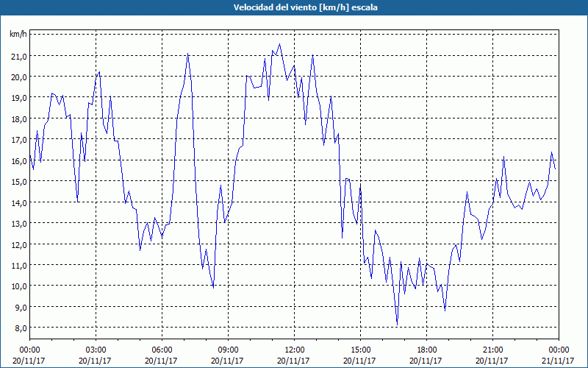The image size is (588, 368).
Task: Click the 06:00 time axis label
Action: (x=162, y=350)
